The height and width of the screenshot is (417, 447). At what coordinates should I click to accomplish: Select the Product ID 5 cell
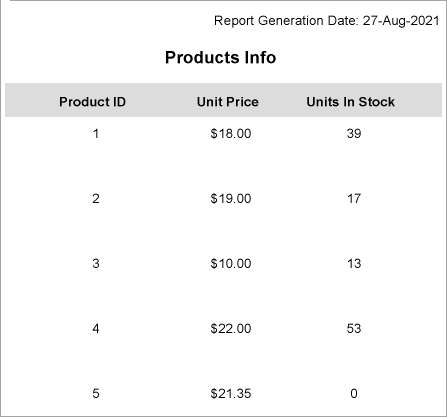[96, 394]
